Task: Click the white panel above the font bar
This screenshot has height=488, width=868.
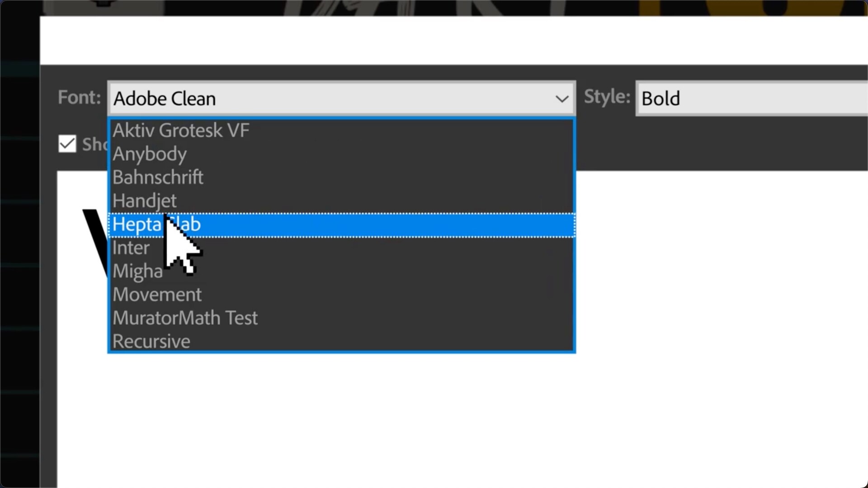Action: click(452, 41)
